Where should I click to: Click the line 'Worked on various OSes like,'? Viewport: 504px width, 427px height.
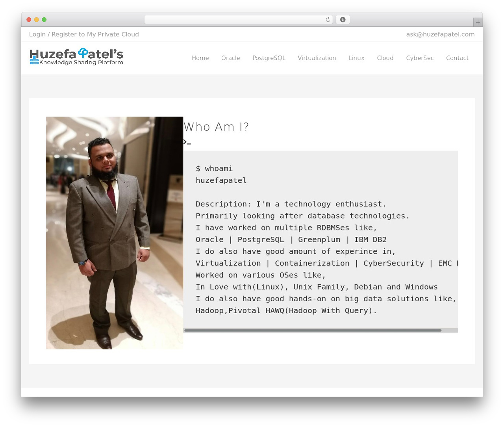(261, 275)
